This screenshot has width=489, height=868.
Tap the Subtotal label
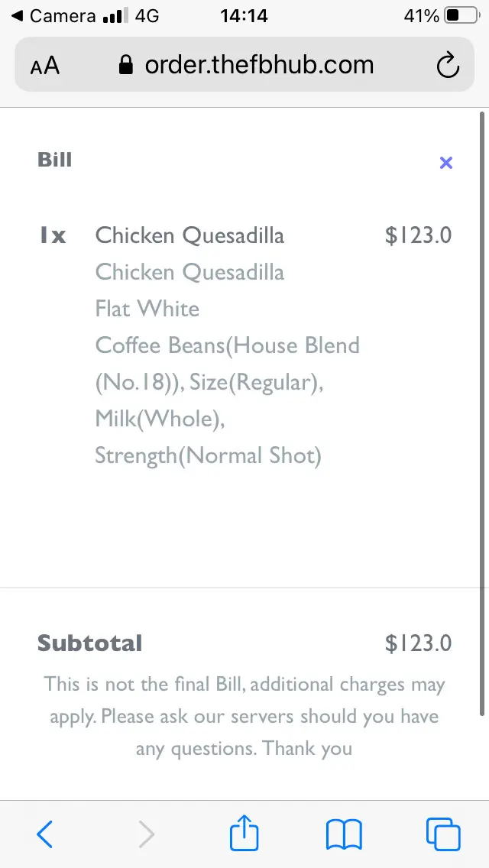(90, 643)
